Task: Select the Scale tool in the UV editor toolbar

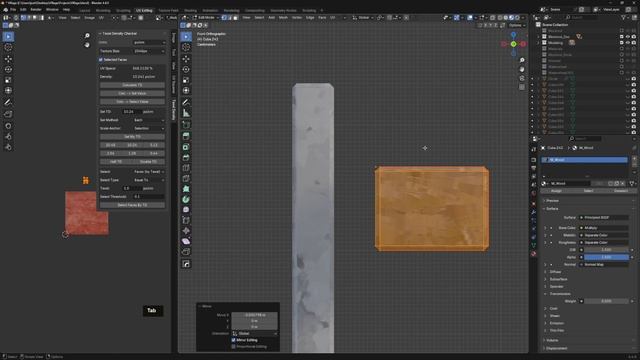Action: (x=8, y=80)
